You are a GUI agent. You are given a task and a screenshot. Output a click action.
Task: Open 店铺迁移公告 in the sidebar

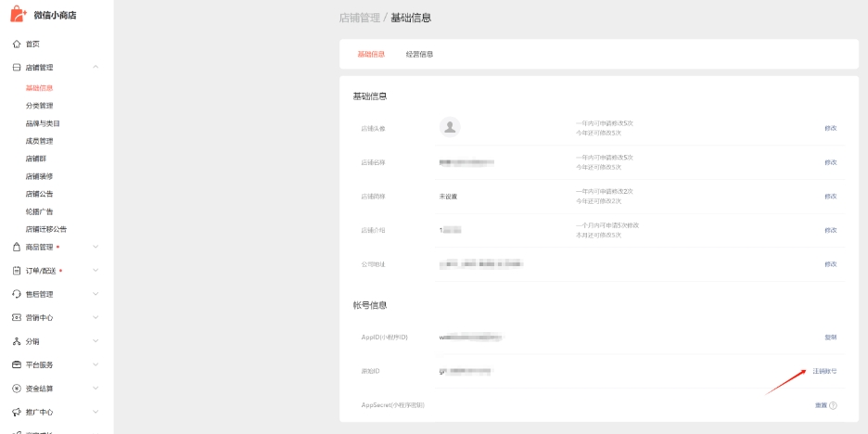click(x=46, y=229)
